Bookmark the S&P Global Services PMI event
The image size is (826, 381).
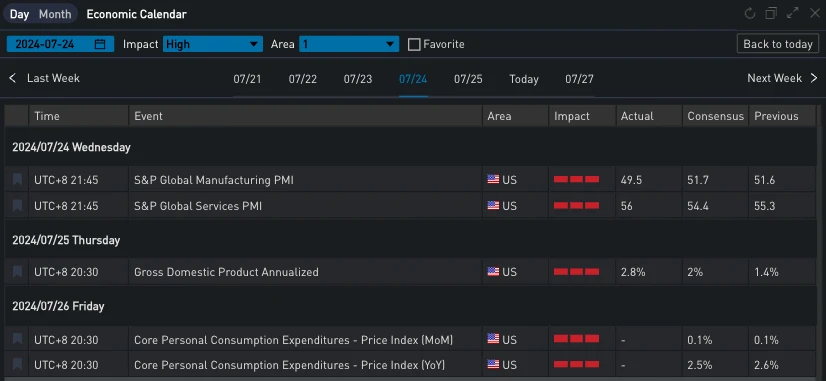[17, 206]
